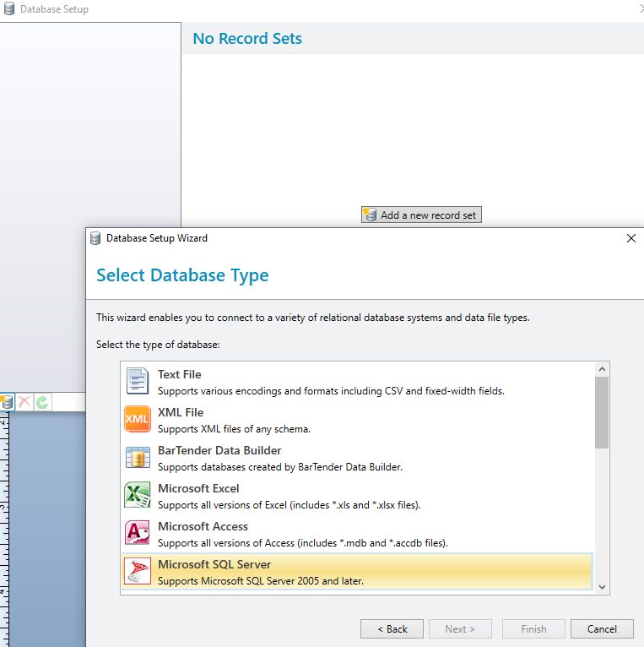
Task: Cancel the Database Setup Wizard
Action: (602, 629)
